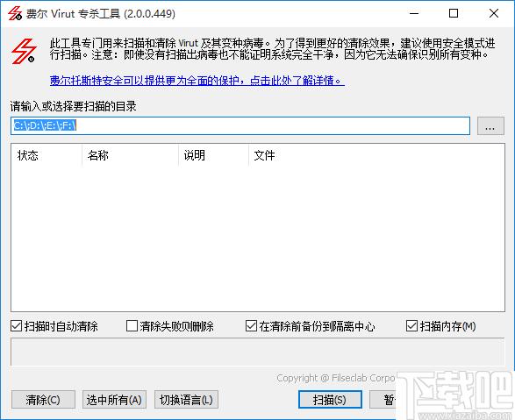Click the 切换语言(L) button
Screen dimensions: 515x420
click(186, 400)
